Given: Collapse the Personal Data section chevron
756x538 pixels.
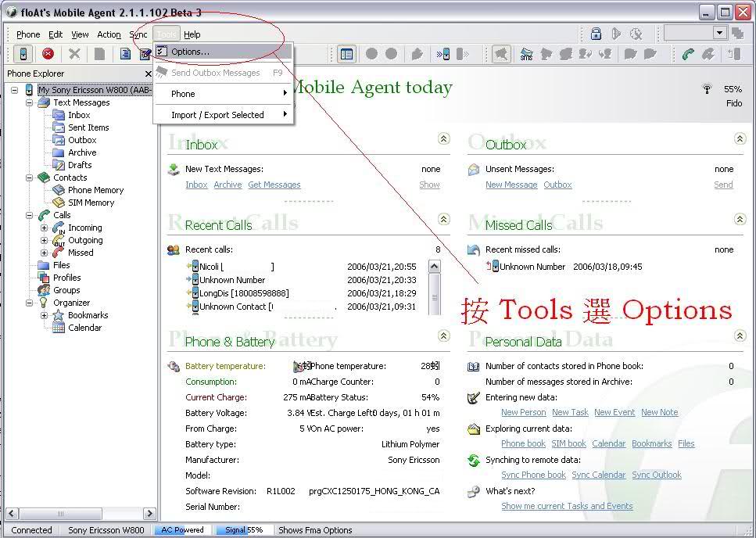Looking at the screenshot, I should [x=740, y=335].
